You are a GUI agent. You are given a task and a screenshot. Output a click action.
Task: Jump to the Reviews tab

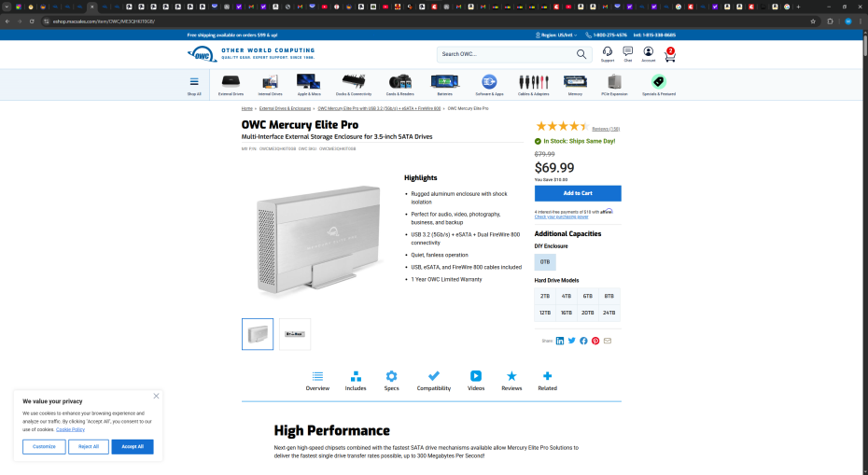(x=511, y=381)
